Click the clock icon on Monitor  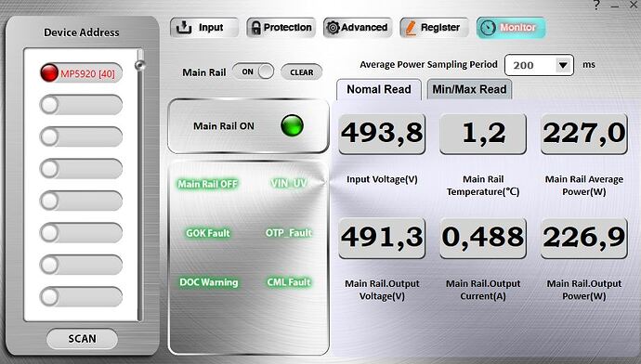pyautogui.click(x=488, y=27)
